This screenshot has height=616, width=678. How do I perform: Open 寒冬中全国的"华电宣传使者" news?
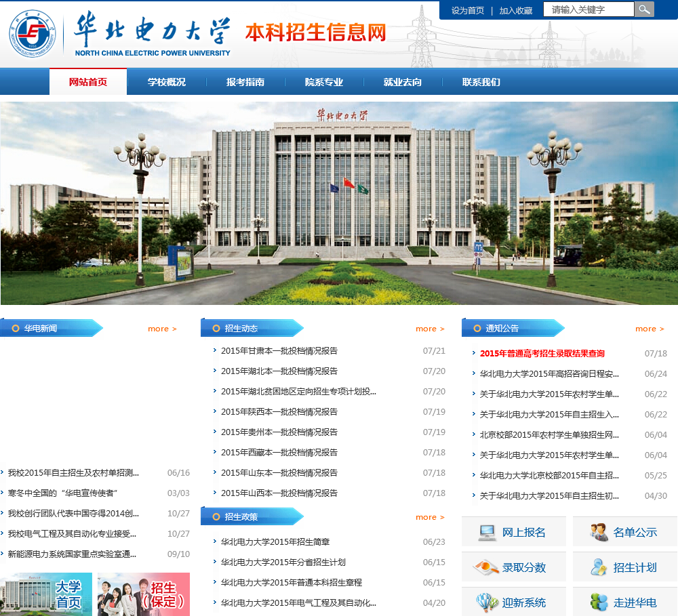pos(62,493)
